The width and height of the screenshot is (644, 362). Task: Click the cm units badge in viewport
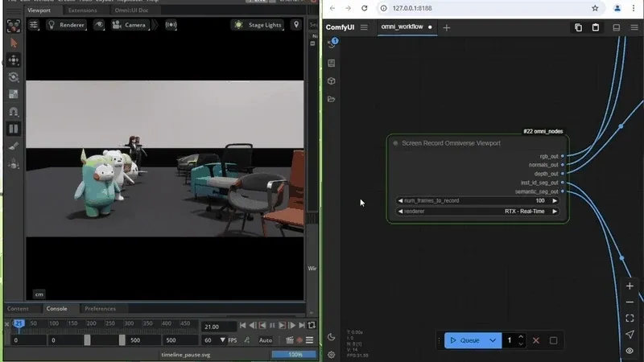point(39,294)
